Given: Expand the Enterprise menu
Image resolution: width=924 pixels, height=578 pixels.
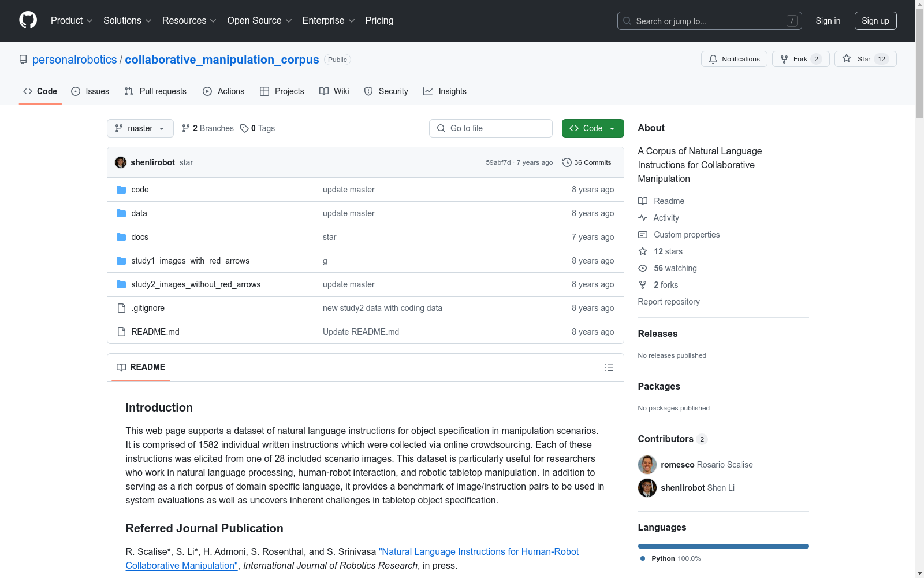Looking at the screenshot, I should coord(329,21).
